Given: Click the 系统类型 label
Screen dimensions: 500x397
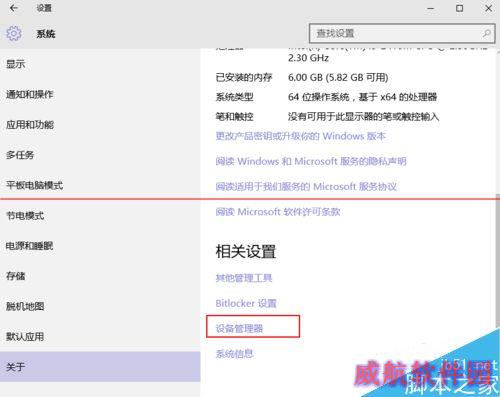Looking at the screenshot, I should coord(235,97).
